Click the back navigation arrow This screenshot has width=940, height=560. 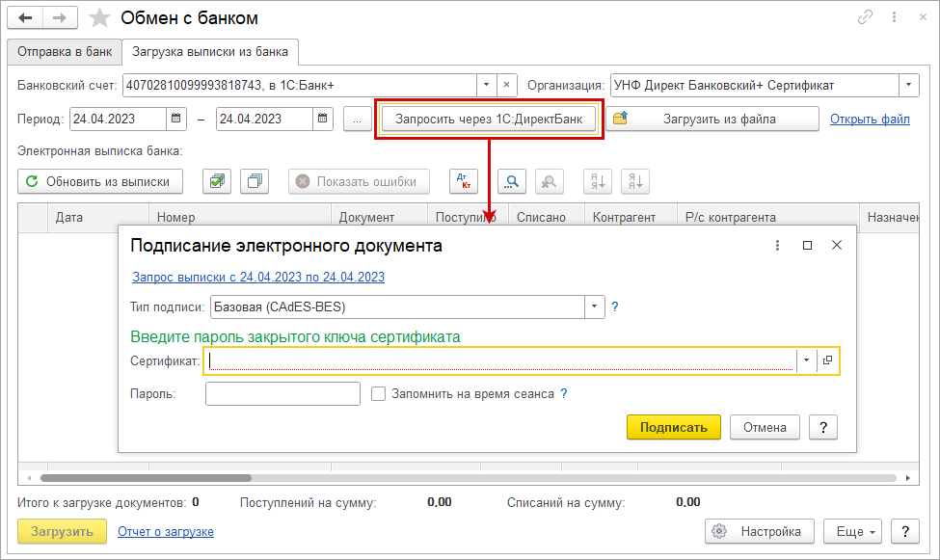pos(26,18)
